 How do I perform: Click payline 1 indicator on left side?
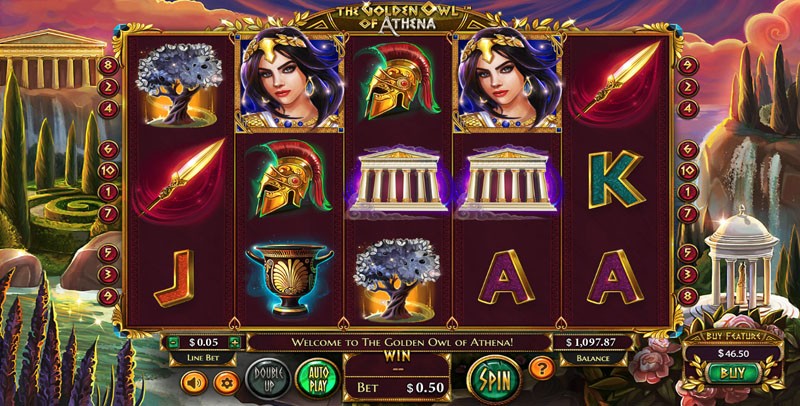pyautogui.click(x=108, y=192)
